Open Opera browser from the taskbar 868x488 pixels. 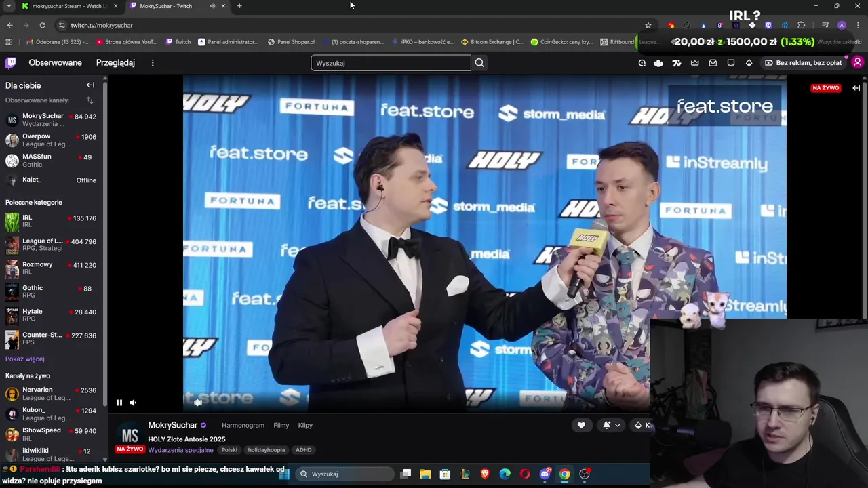[x=525, y=474]
